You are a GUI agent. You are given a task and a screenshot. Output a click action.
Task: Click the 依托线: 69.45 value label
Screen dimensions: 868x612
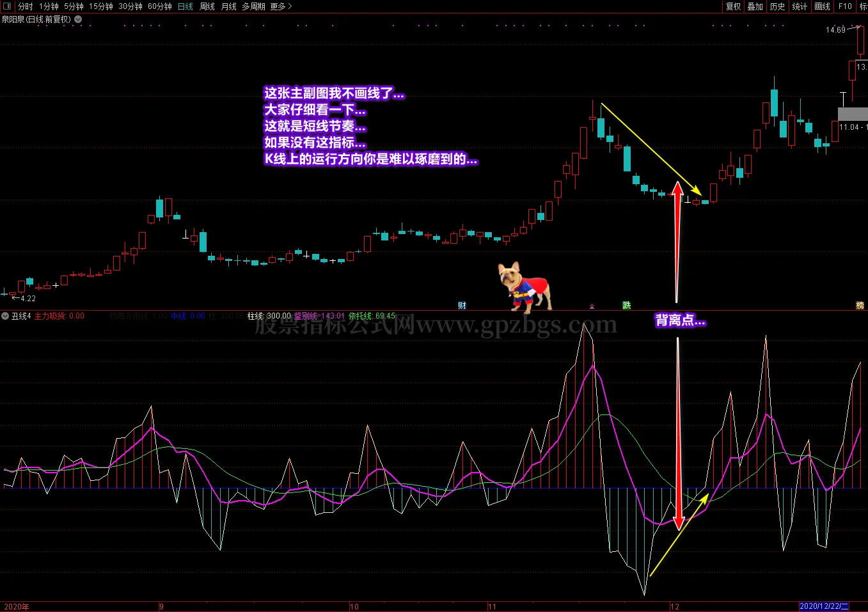point(372,316)
